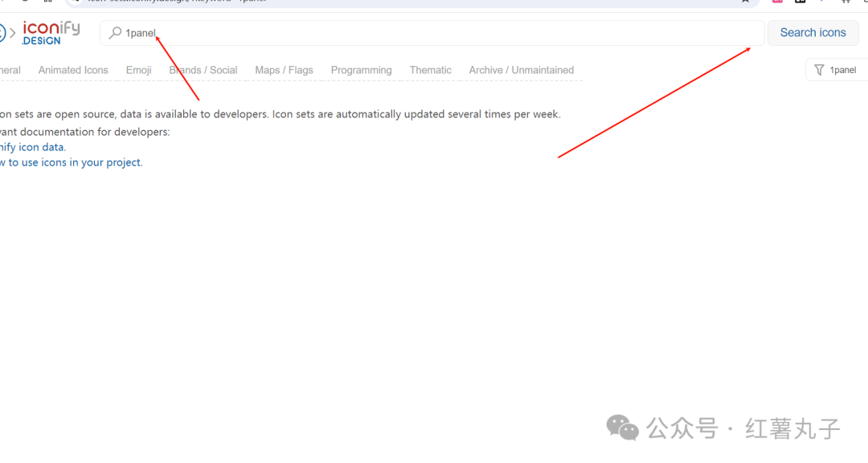Click the Iconify Design logo

51,33
